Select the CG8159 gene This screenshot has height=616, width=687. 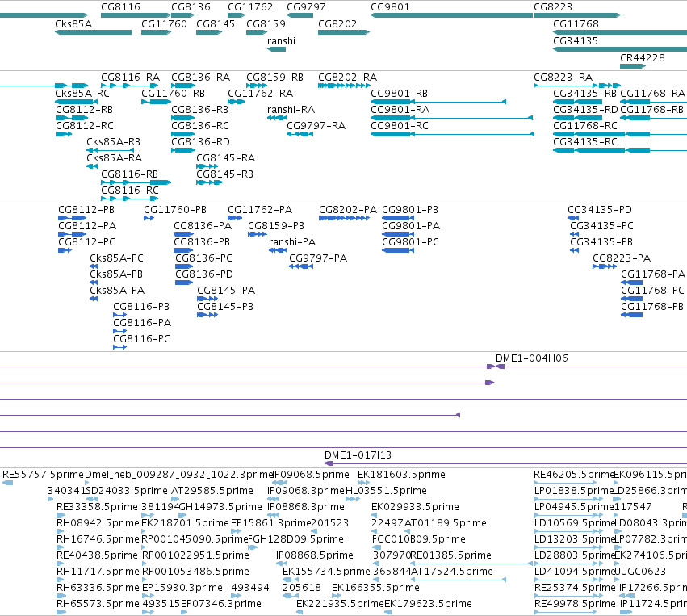[257, 32]
